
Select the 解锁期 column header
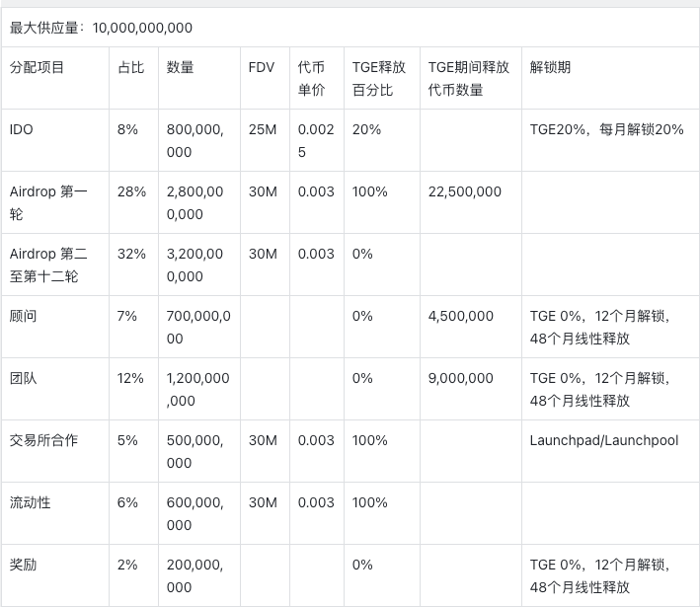pos(550,67)
